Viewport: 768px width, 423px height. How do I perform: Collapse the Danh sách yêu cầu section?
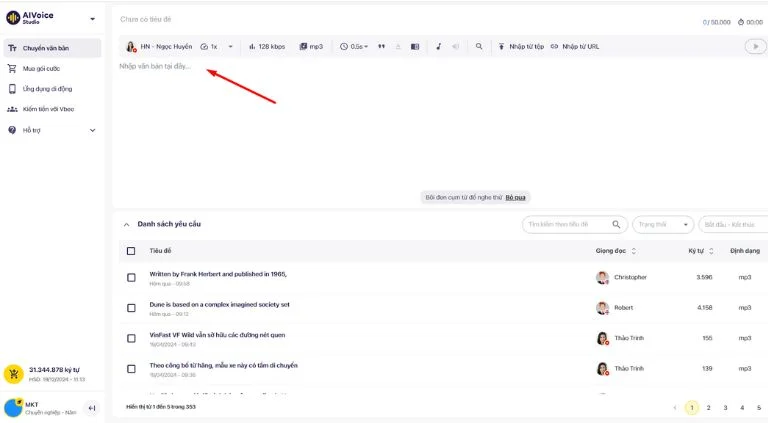126,224
